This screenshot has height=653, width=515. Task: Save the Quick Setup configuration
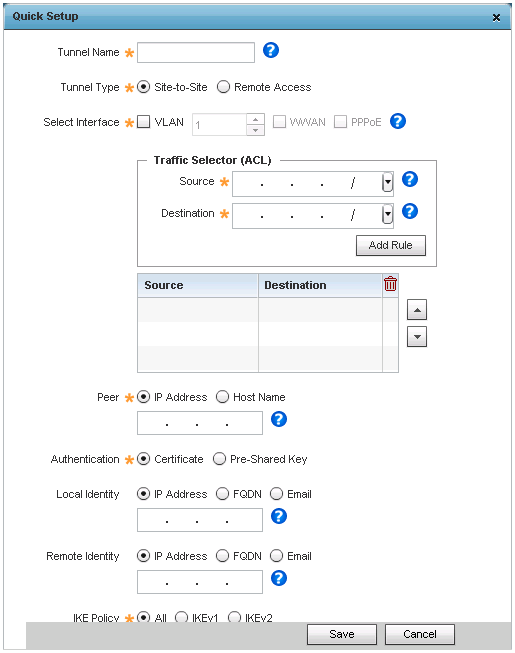point(342,634)
